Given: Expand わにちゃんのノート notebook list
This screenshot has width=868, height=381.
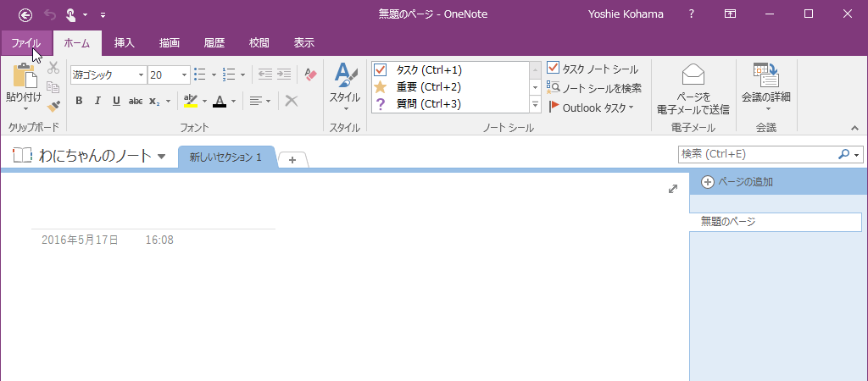Looking at the screenshot, I should pyautogui.click(x=161, y=157).
